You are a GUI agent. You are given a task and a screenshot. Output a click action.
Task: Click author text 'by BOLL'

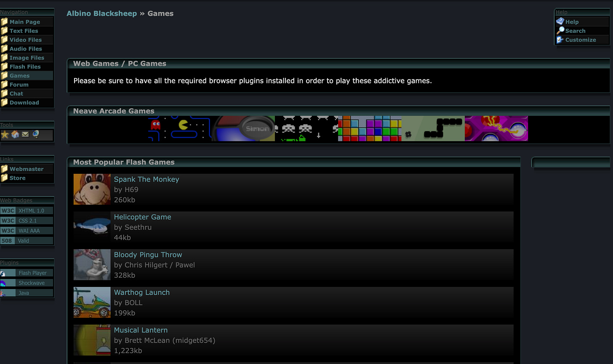pos(128,303)
